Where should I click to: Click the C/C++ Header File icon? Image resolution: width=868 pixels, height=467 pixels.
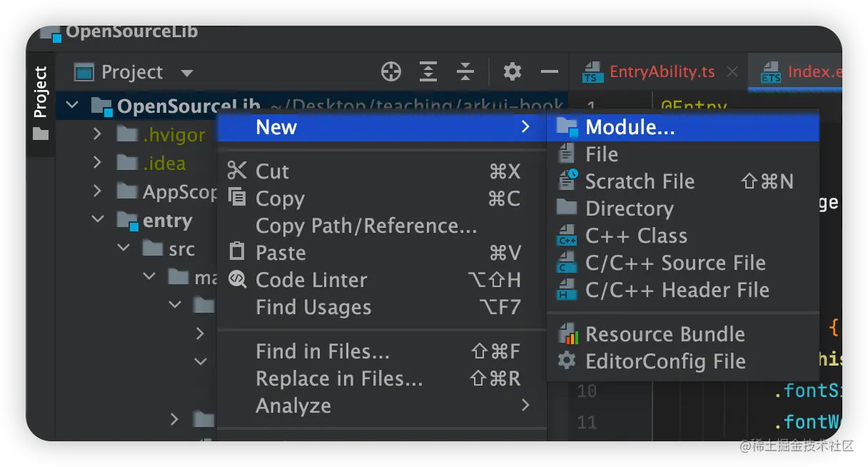(x=567, y=290)
